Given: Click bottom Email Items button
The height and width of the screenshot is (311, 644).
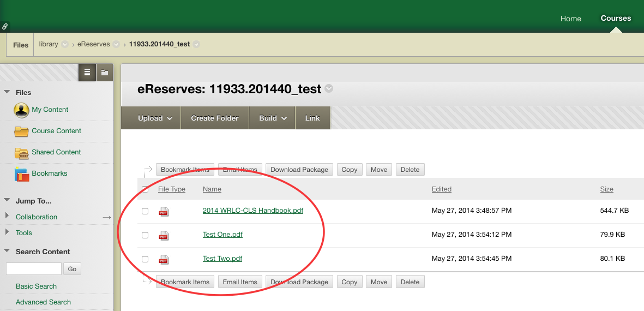Looking at the screenshot, I should (x=240, y=282).
